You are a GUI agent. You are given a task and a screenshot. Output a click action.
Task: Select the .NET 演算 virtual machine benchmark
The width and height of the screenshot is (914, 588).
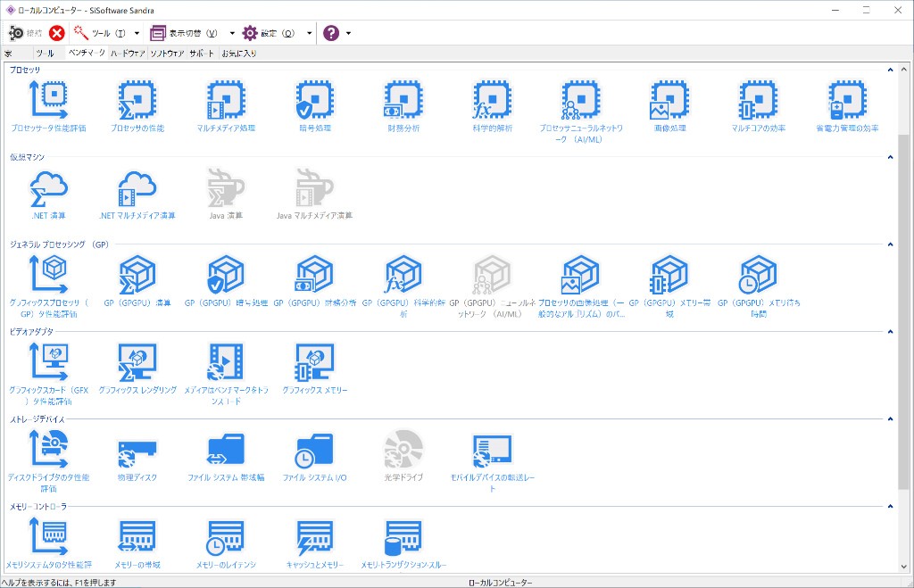[49, 187]
